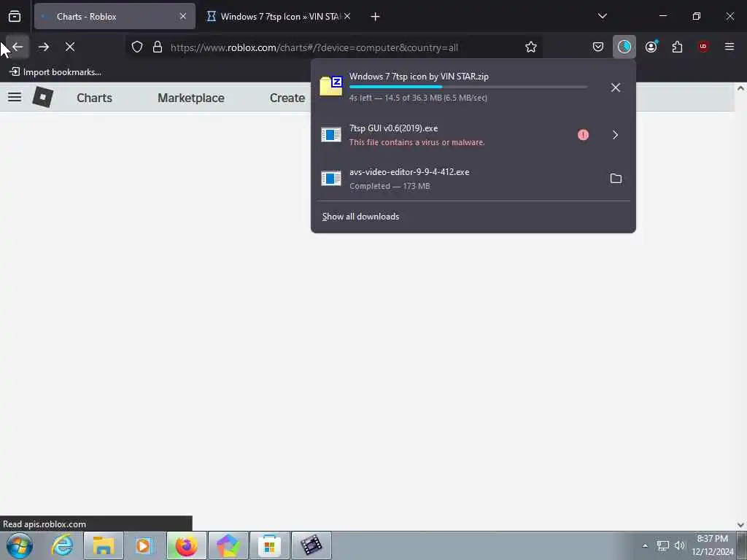
Task: Open the video editor filmstrip app in taskbar
Action: coord(311,545)
